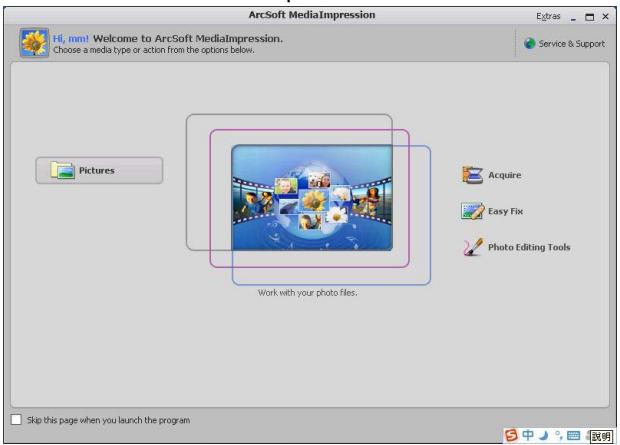Open the Acquire option
620x445 pixels.
(x=491, y=175)
